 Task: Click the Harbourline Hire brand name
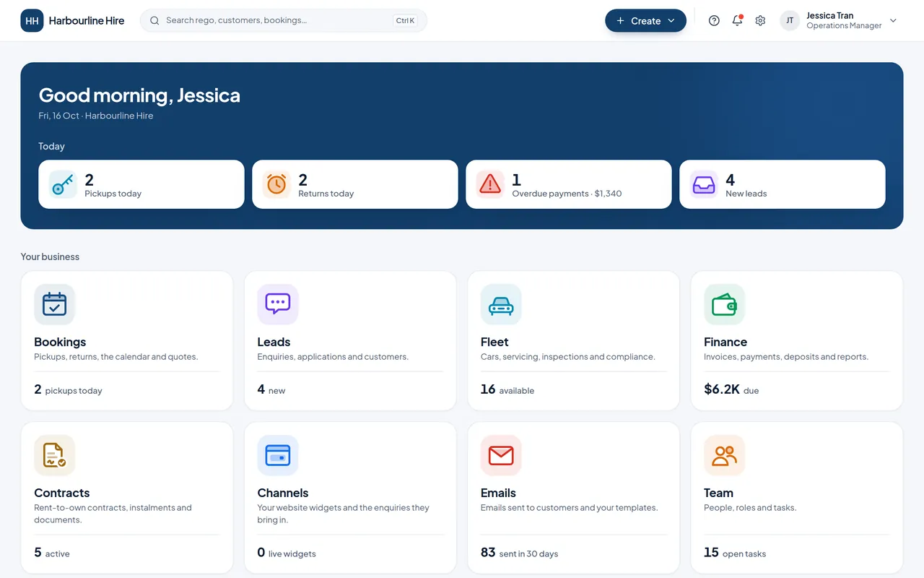point(87,21)
